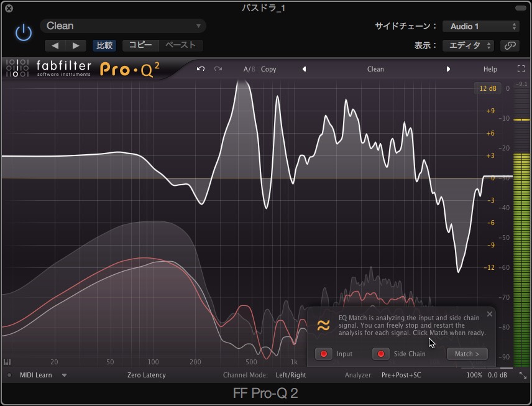Select previous FabFilter preset triangle
This screenshot has height=406, width=532.
[305, 69]
